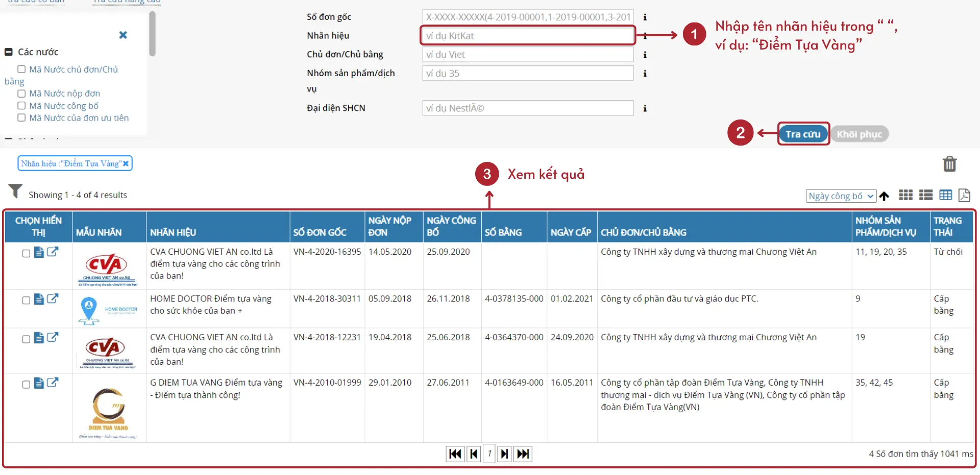Toggle sort direction with the up arrow
Image resolution: width=980 pixels, height=475 pixels.
[x=885, y=196]
